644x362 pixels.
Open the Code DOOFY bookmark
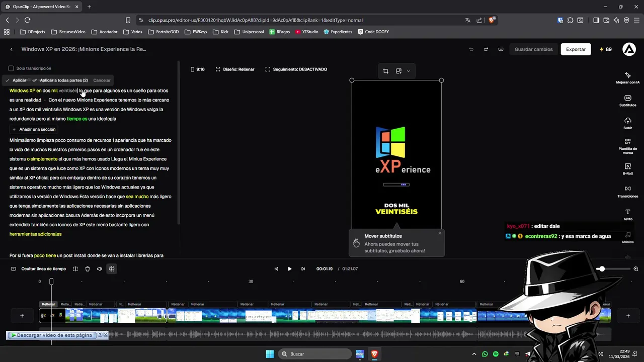point(373,32)
